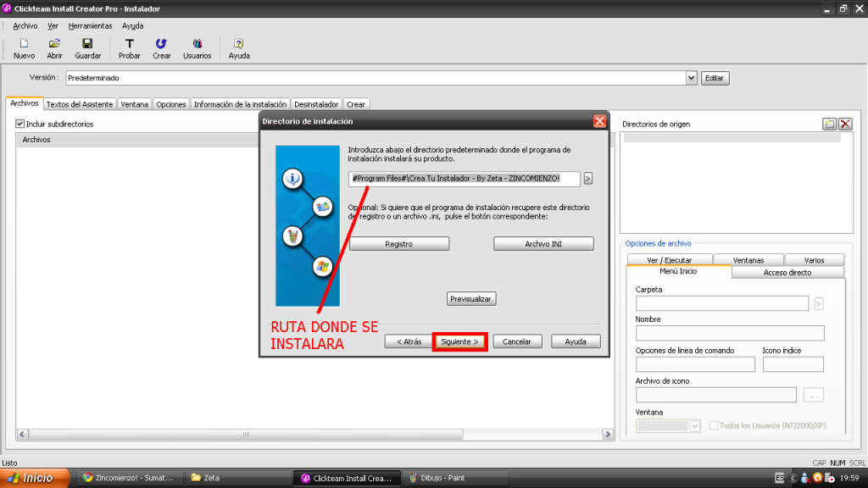Click the dialog Ayuda button

[576, 341]
